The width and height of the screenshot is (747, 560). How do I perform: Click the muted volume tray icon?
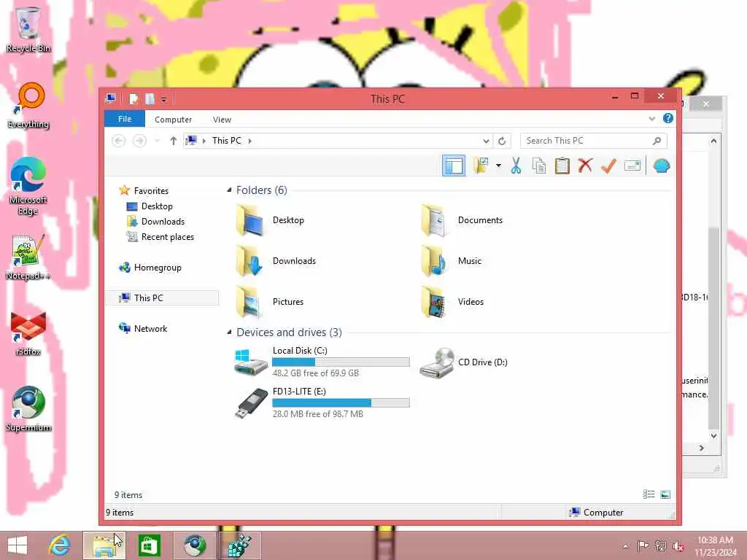[x=678, y=546]
